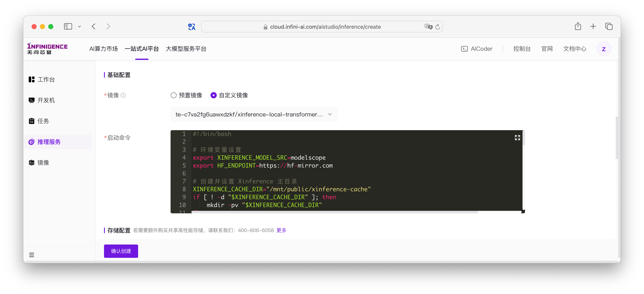Click the code editor vertical scrollbar
Image resolution: width=644 pixels, height=294 pixels.
click(x=524, y=138)
